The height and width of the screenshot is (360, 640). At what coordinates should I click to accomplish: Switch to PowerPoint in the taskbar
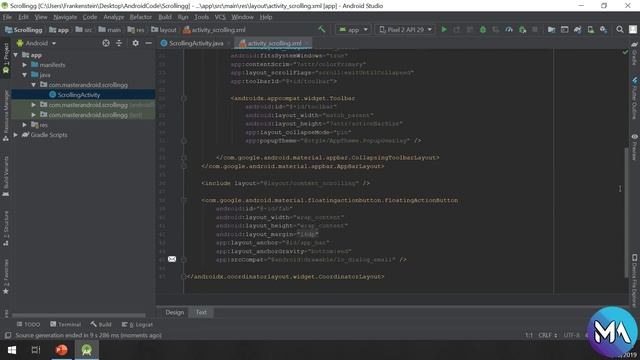pos(61,350)
